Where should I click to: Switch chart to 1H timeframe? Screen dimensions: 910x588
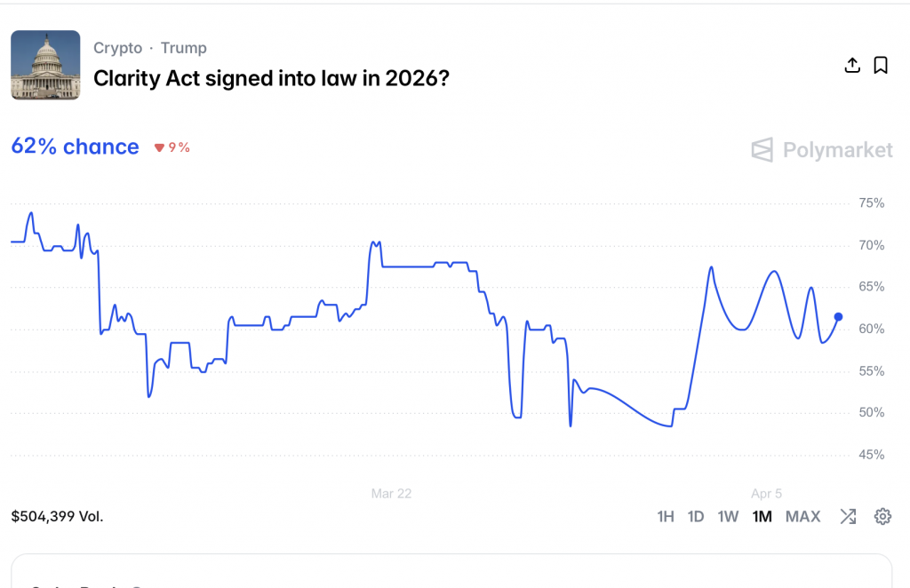tap(666, 516)
